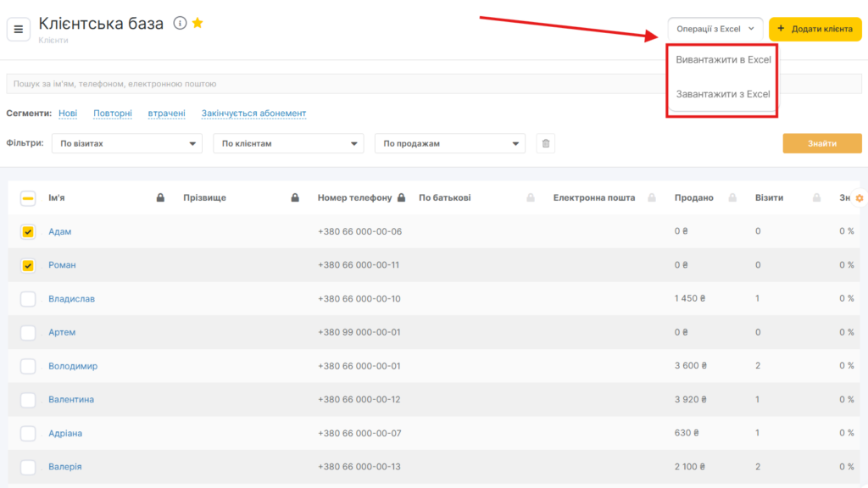Open table column settings gear icon
Image resolution: width=868 pixels, height=488 pixels.
[x=859, y=198]
